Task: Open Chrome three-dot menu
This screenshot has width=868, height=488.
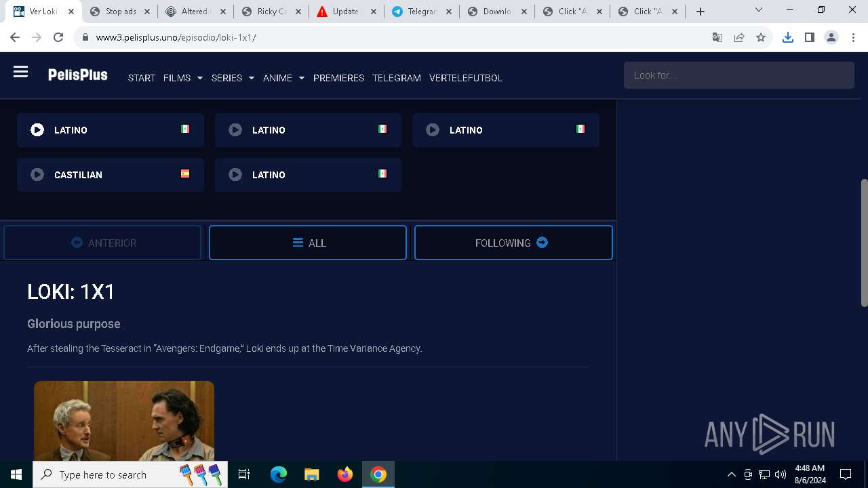Action: tap(853, 37)
